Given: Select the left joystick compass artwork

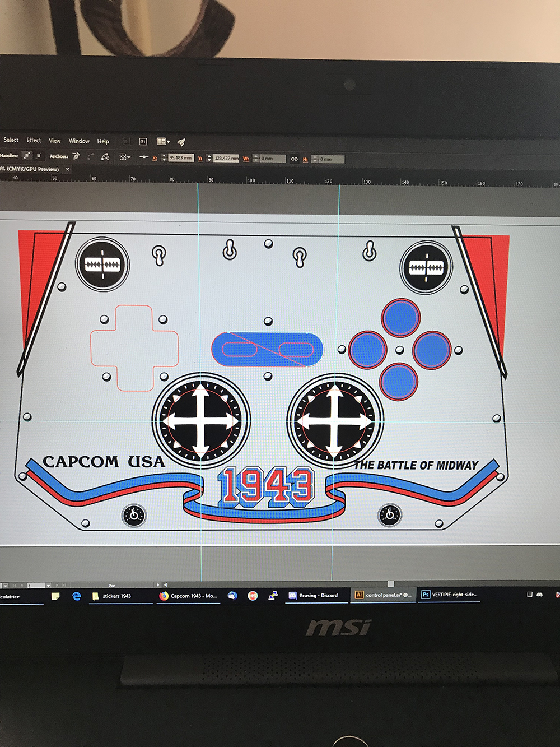Looking at the screenshot, I should click(201, 420).
